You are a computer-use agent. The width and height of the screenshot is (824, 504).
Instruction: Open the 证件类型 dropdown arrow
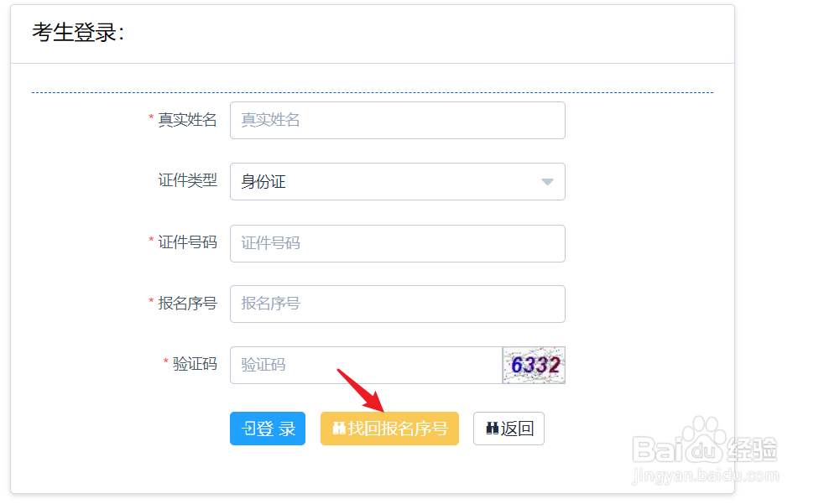coord(546,181)
